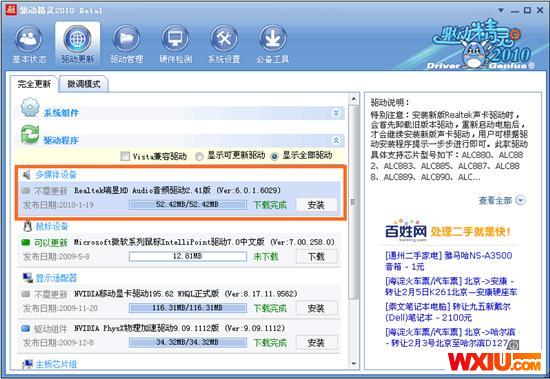
Task: Open the 硬件检测 monitor icon
Action: [175, 39]
